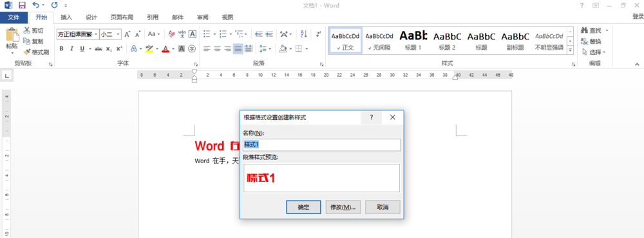Click the yellow text highlight color button
This screenshot has width=644, height=238.
(x=149, y=49)
